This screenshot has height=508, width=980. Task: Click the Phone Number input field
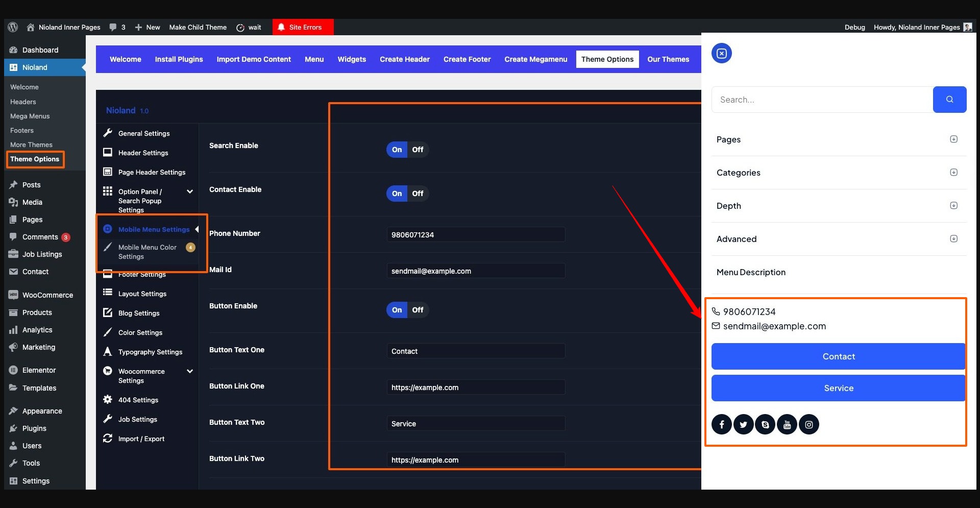(x=475, y=235)
